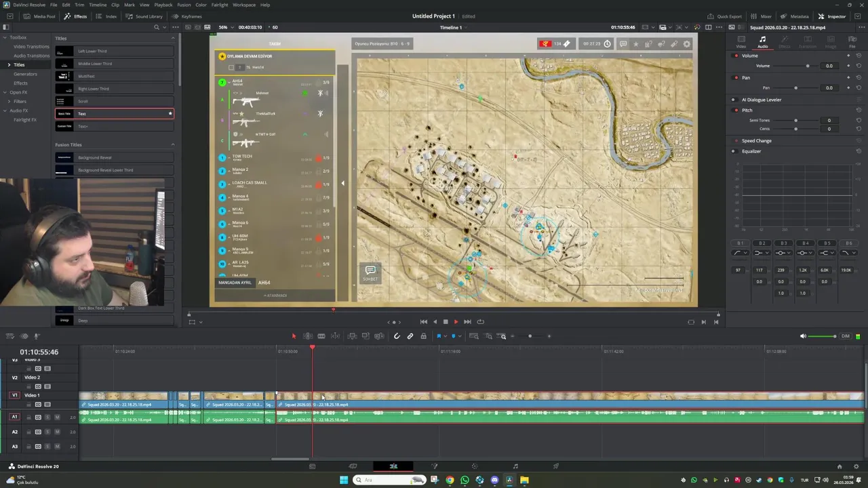Open the Fairlight menu
868x488 pixels.
220,5
